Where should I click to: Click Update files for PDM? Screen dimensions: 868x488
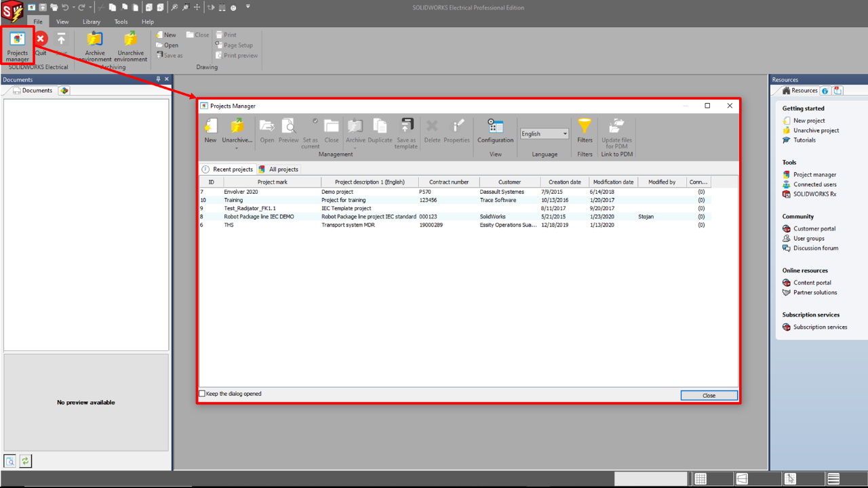click(x=616, y=134)
